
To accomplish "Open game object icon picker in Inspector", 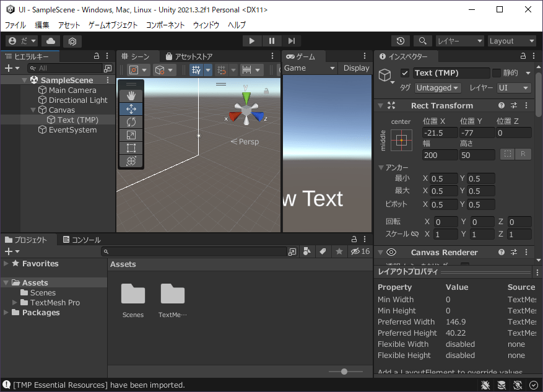I will click(386, 76).
